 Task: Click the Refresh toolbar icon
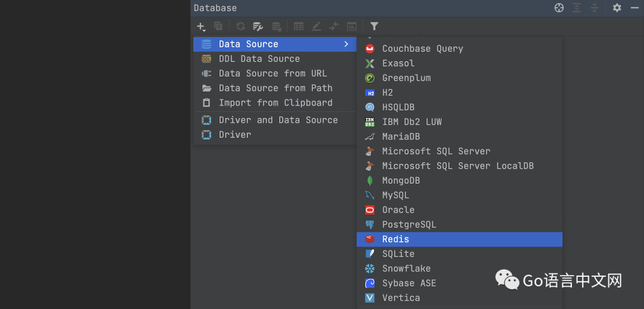click(x=240, y=26)
